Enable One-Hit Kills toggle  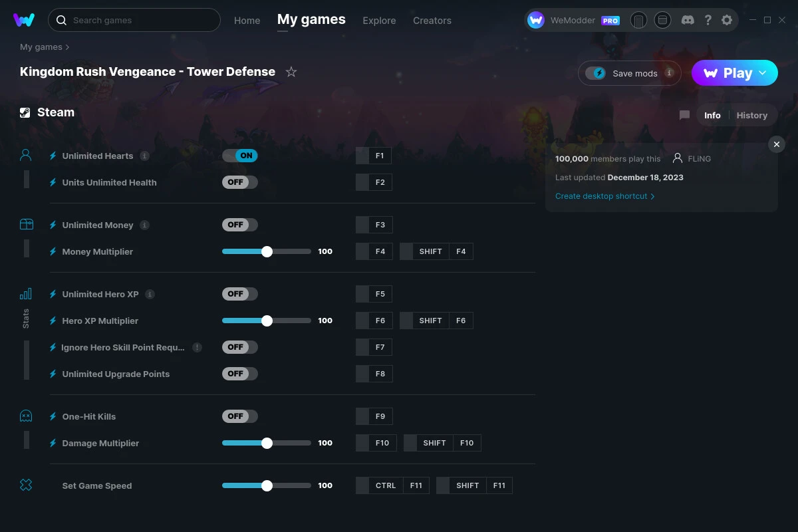click(240, 416)
